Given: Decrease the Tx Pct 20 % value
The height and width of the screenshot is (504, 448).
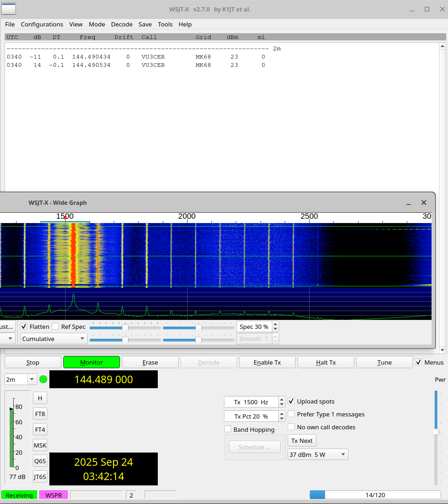Looking at the screenshot, I should (x=282, y=419).
